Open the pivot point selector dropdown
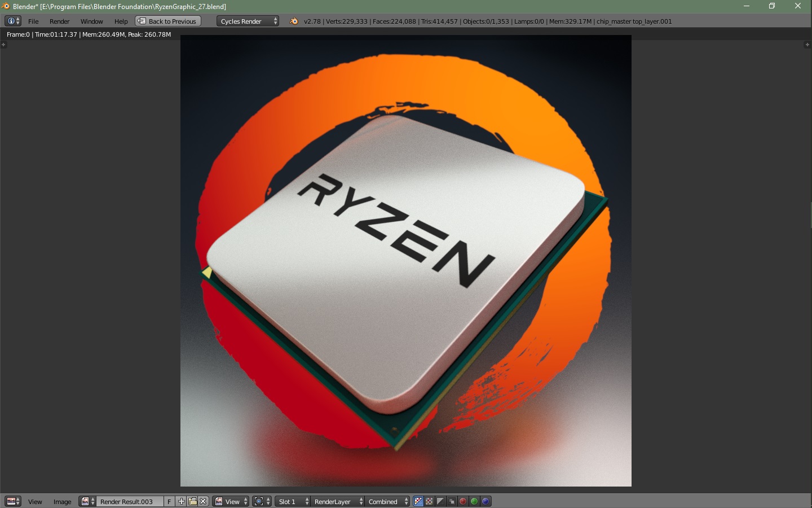The height and width of the screenshot is (508, 812). [262, 501]
